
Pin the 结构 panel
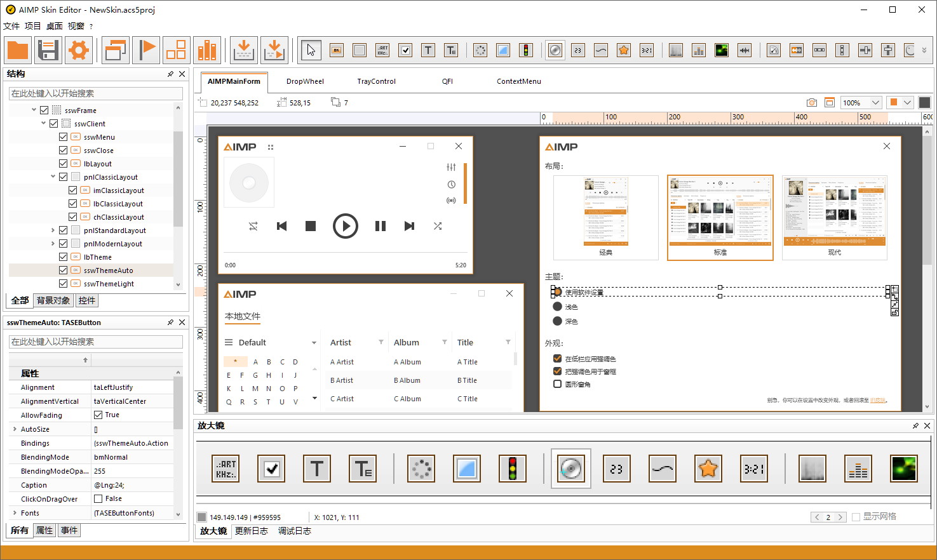pos(170,74)
